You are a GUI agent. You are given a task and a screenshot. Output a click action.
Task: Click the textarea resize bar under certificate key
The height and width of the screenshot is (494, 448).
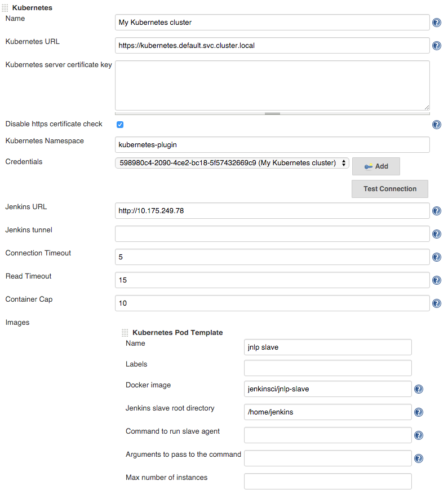[x=272, y=113]
